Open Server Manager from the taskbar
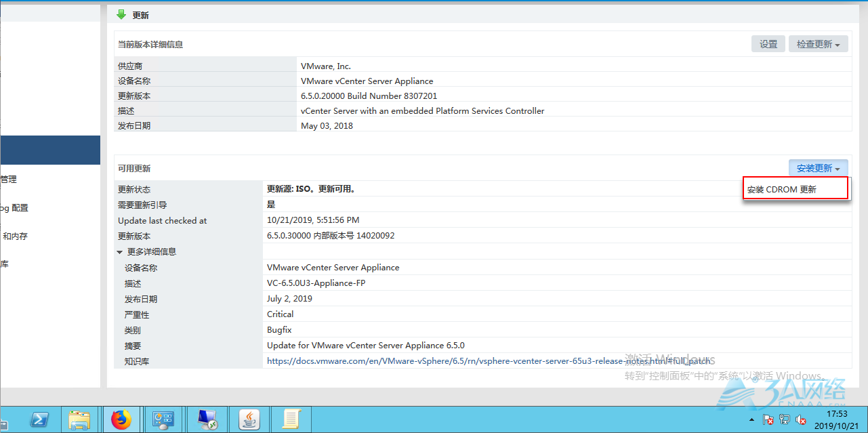The image size is (868, 433). point(163,419)
